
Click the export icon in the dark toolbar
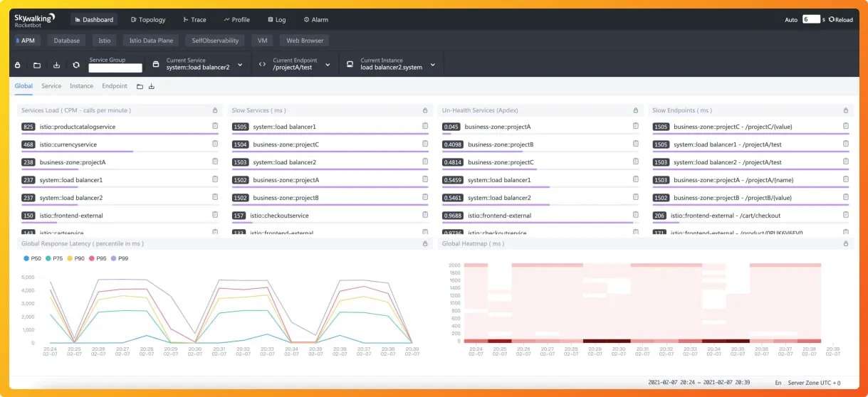(x=57, y=65)
